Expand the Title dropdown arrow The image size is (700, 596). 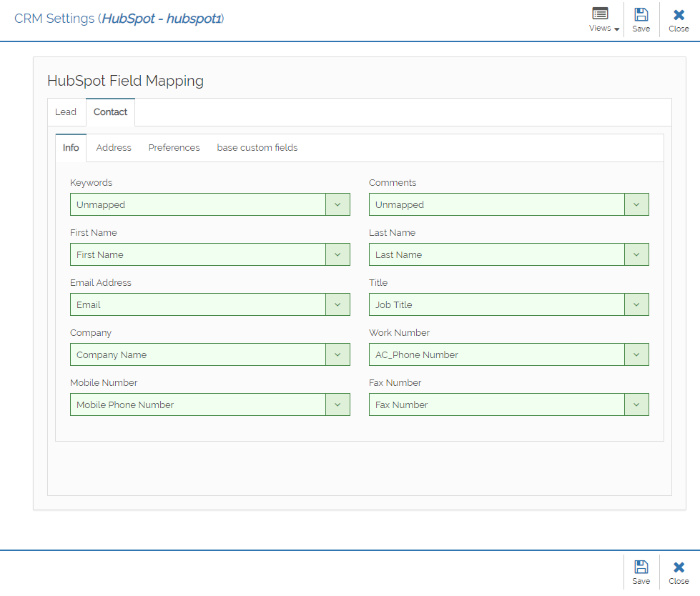[636, 304]
